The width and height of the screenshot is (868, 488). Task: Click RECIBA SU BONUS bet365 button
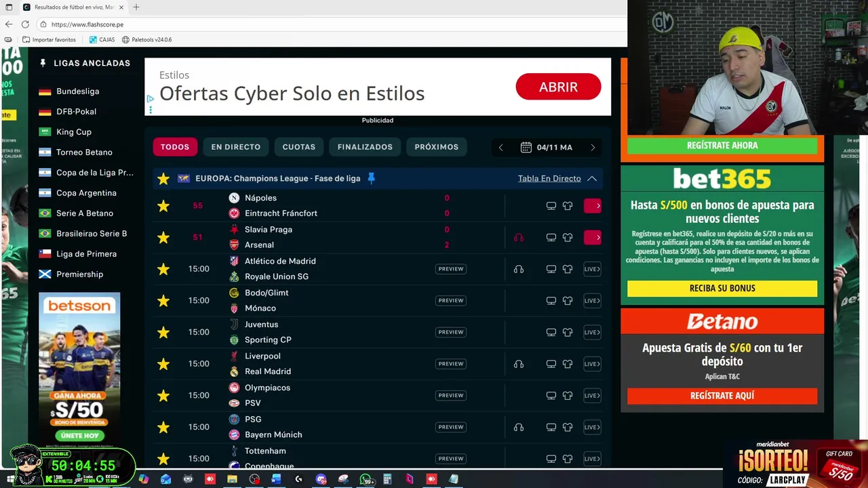pos(722,288)
